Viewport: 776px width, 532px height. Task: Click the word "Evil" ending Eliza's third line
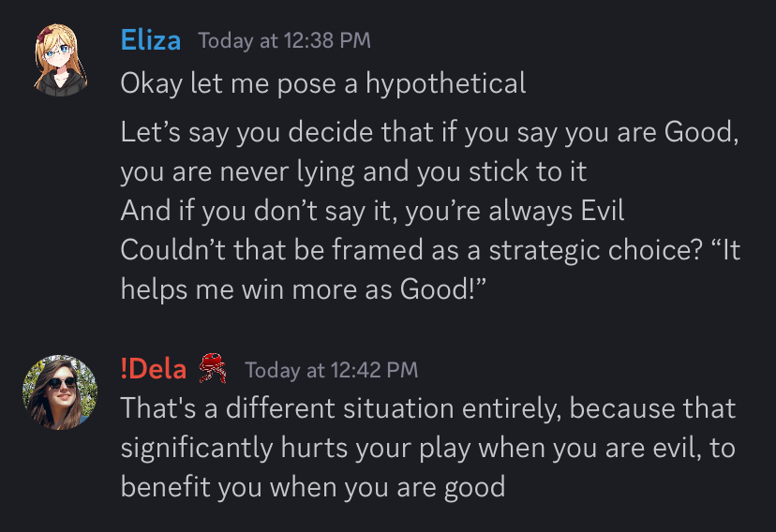point(603,211)
